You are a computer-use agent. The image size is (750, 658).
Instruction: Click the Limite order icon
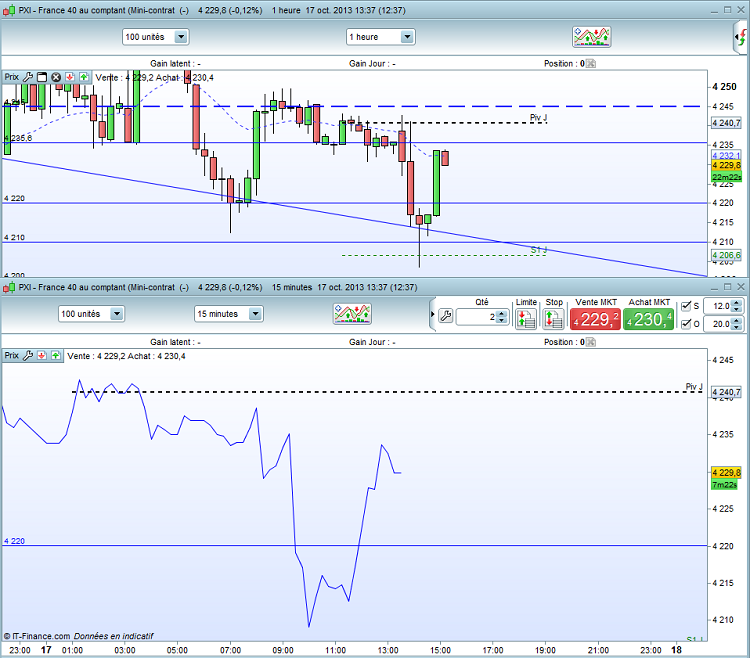(x=526, y=319)
